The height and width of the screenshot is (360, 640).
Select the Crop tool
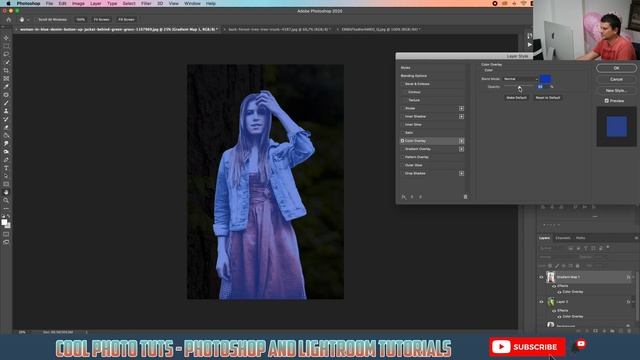[6, 71]
